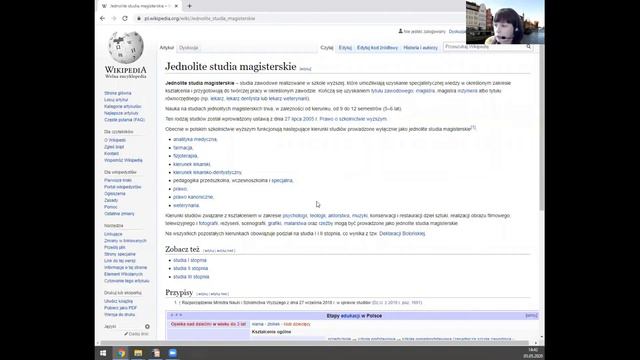
Task: Open Częste pytania (FAQ) link
Action: pyautogui.click(x=124, y=120)
